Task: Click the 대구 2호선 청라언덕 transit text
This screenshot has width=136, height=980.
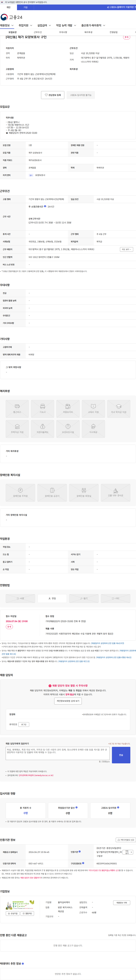Action: pyautogui.click(x=44, y=257)
